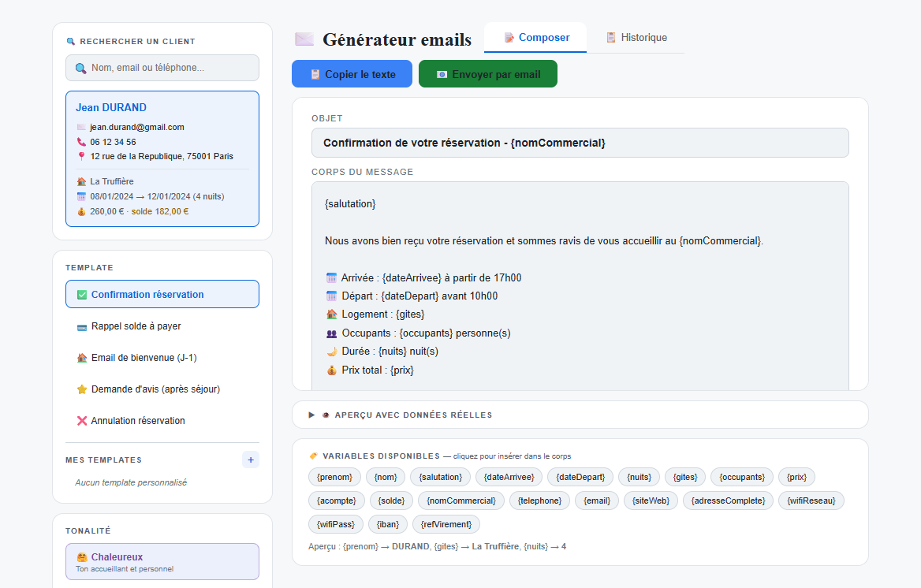Insert the {dateDepart} variable chip
921x588 pixels.
[580, 477]
